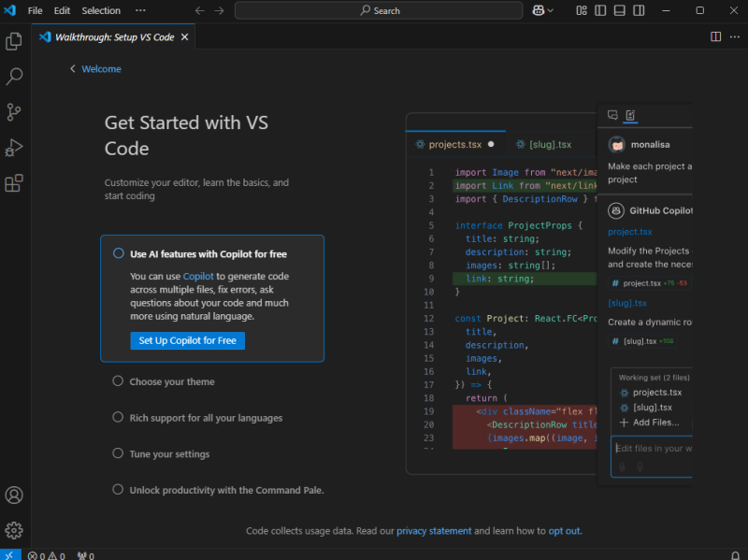The height and width of the screenshot is (560, 748).
Task: Click the Manage settings gear icon
Action: 14,529
